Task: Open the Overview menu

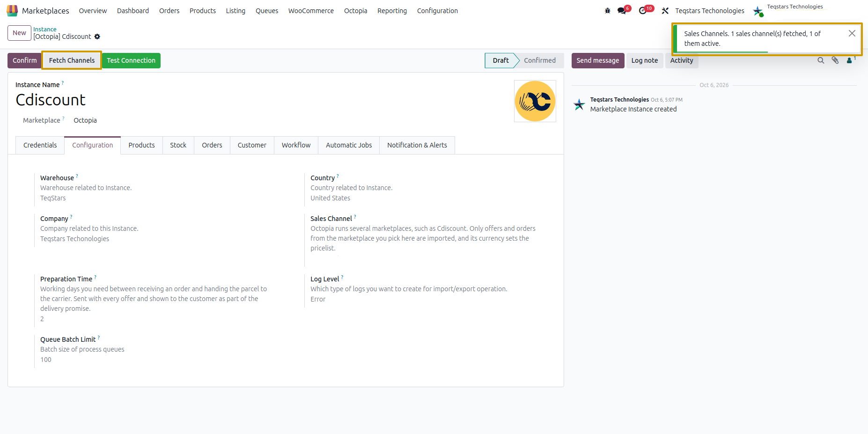Action: tap(93, 11)
